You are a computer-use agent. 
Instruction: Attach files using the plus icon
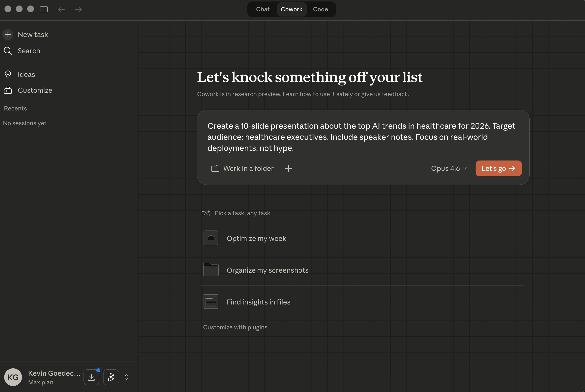tap(289, 168)
